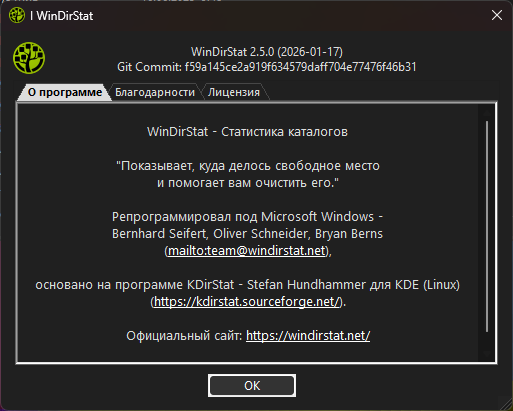
Task: Confirm the dialog with OK
Action: 252,386
